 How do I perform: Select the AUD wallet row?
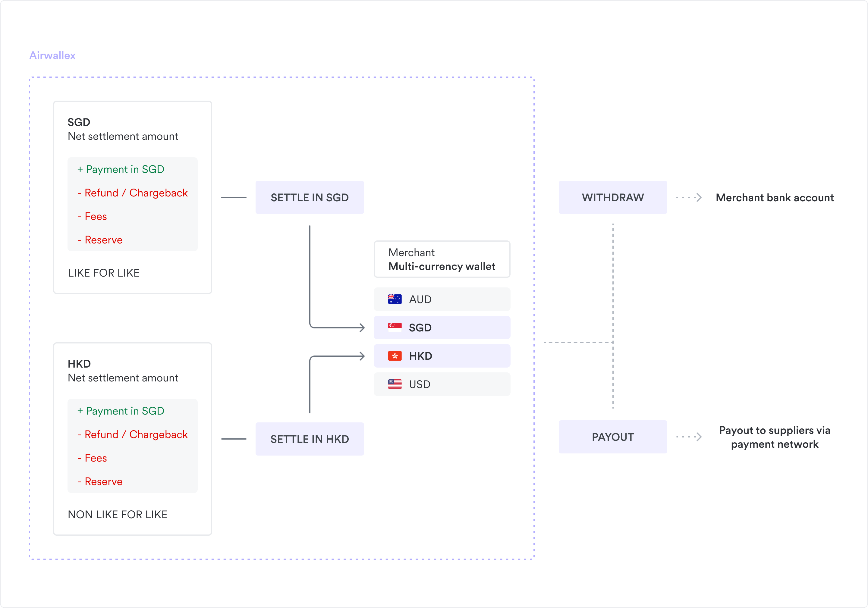coord(442,299)
